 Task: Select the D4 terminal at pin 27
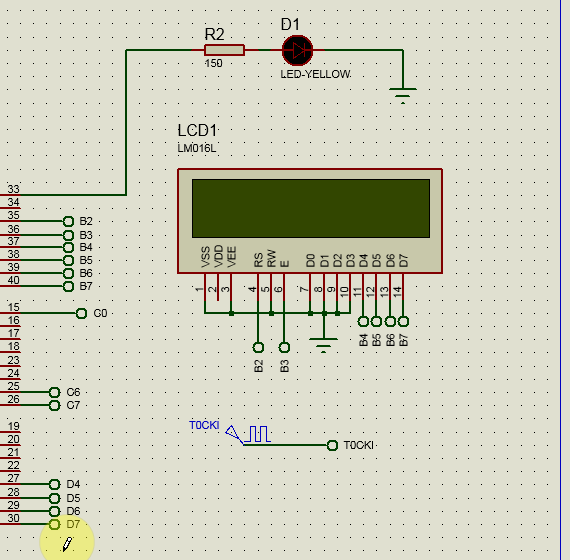(54, 484)
